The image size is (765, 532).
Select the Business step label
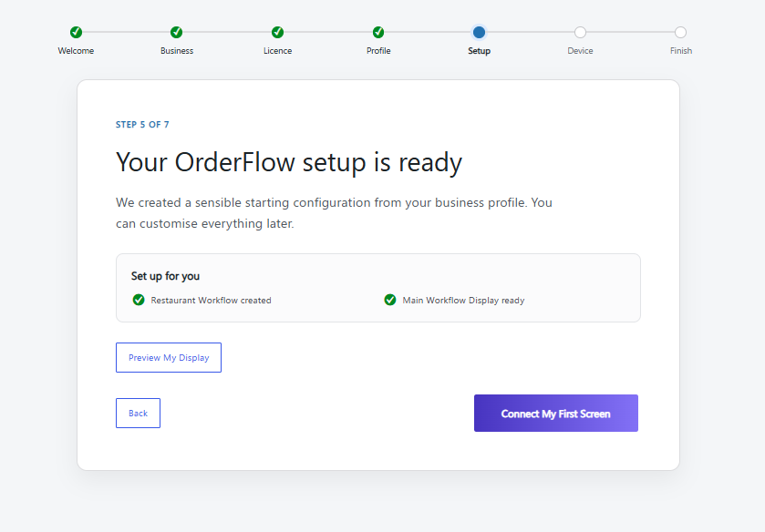[177, 51]
